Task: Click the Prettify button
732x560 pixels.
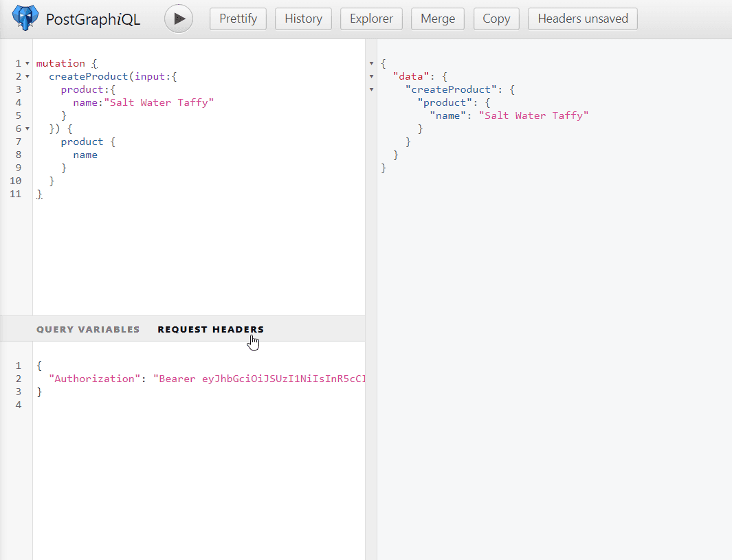Action: coord(238,19)
